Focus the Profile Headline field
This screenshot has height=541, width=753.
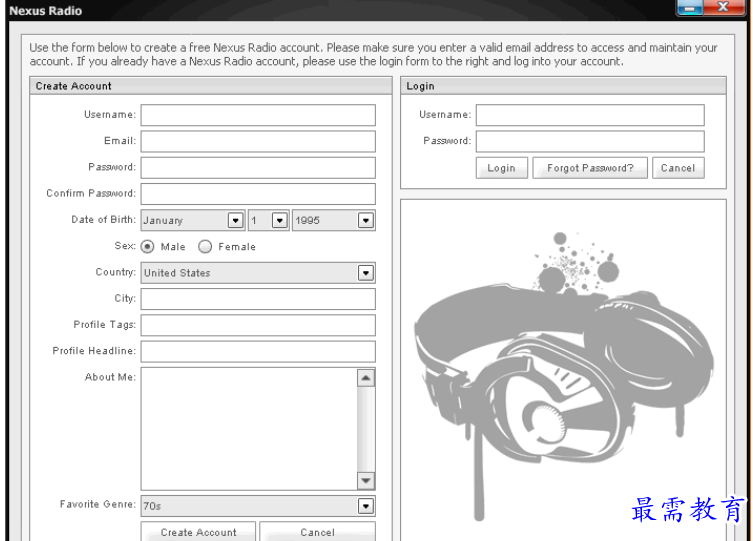click(x=258, y=351)
